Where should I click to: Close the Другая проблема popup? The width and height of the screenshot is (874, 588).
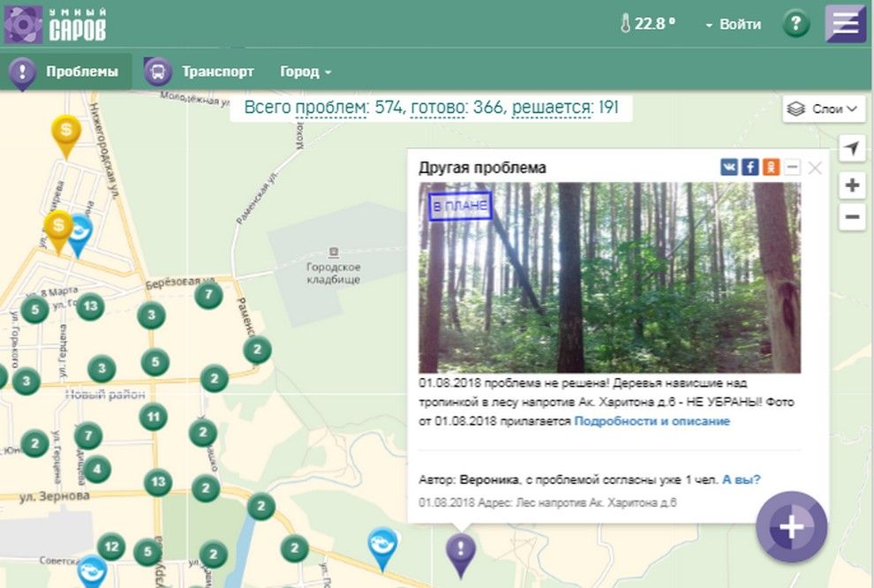point(815,168)
